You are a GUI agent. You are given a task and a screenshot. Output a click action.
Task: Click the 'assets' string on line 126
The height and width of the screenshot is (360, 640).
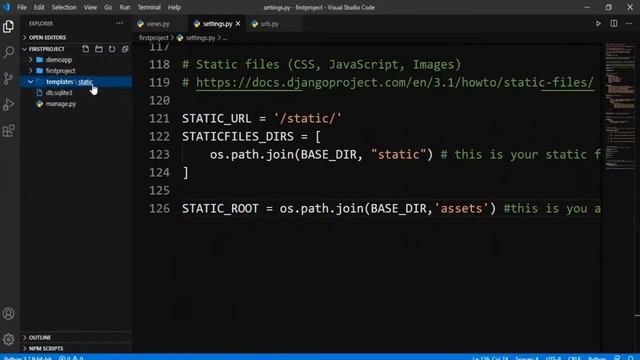point(461,209)
